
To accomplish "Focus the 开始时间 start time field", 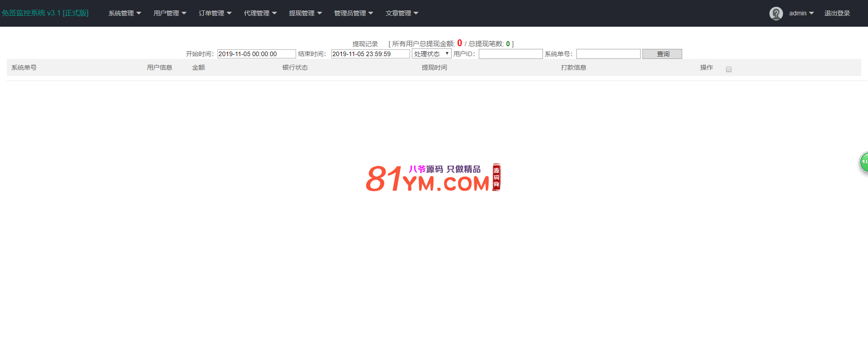I will (x=256, y=54).
